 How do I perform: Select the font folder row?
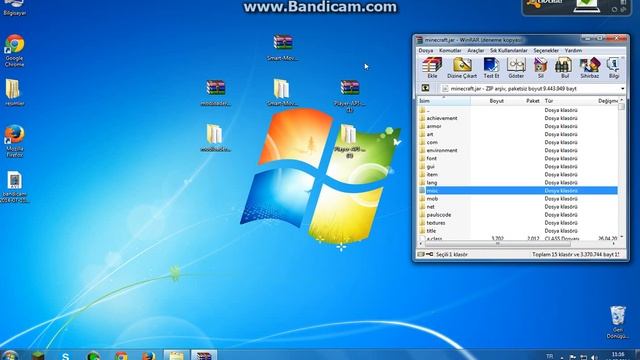[x=518, y=158]
